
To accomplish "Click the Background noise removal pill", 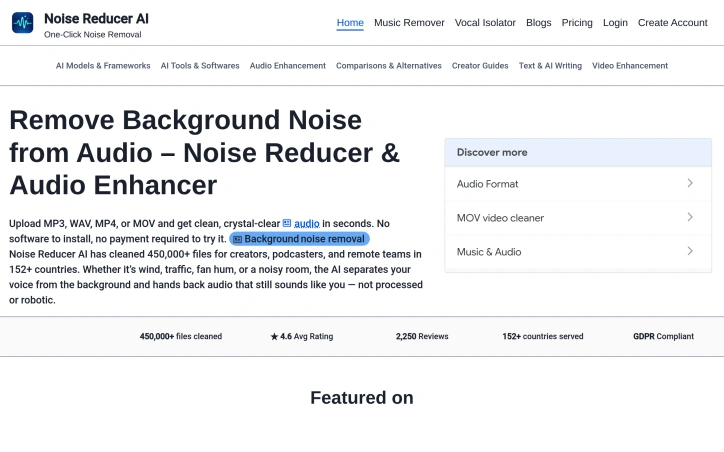I will click(299, 239).
